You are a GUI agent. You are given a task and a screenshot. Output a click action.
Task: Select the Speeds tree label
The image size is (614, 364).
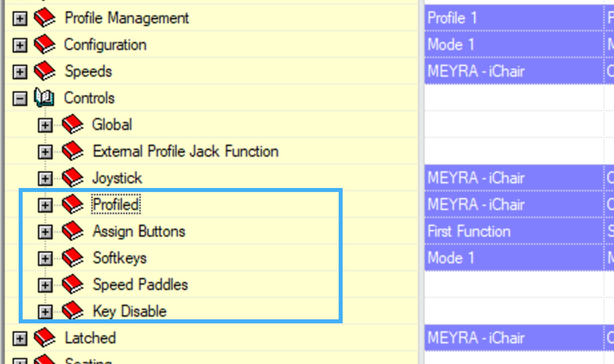tap(88, 71)
